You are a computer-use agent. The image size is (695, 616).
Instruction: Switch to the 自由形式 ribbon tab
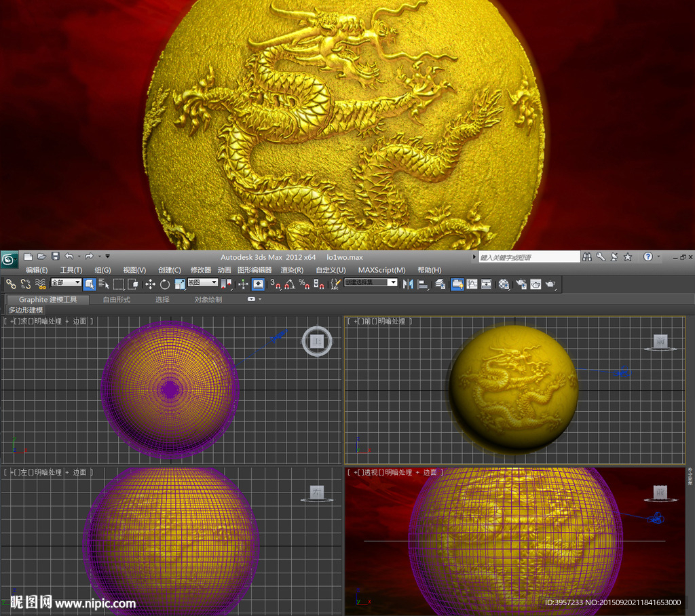click(116, 299)
